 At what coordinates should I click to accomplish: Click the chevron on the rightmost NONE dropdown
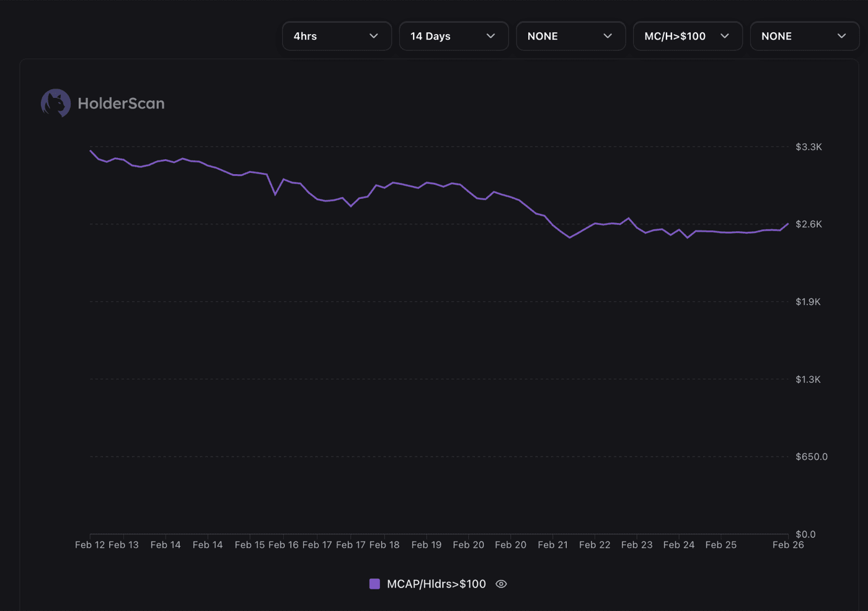click(841, 36)
